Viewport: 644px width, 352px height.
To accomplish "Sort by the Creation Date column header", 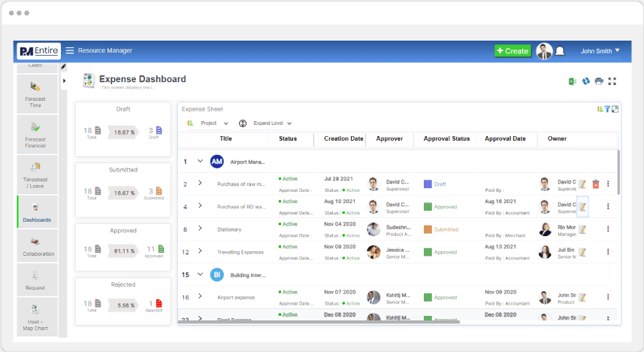I will pos(343,138).
